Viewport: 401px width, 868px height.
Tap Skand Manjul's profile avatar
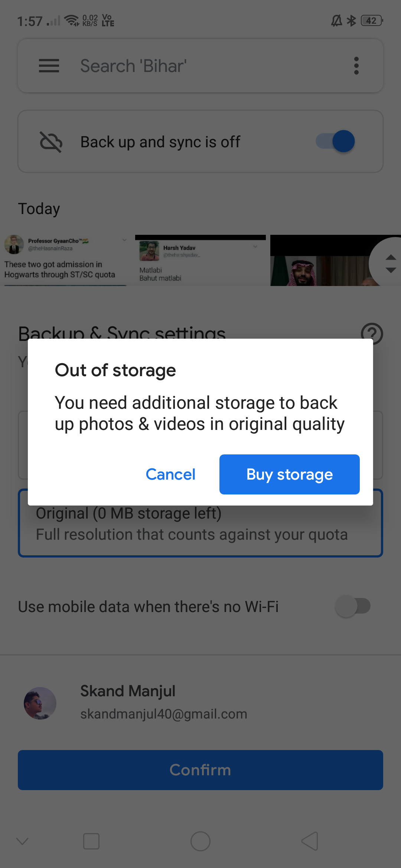tap(40, 703)
